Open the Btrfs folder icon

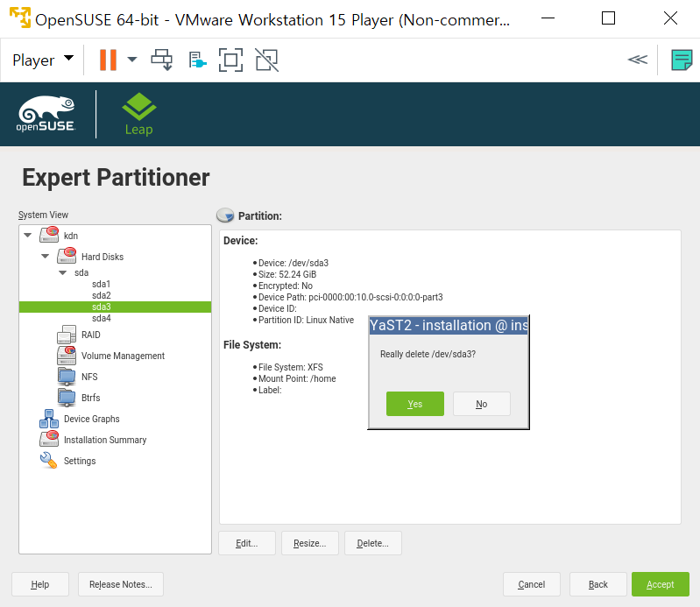[67, 398]
